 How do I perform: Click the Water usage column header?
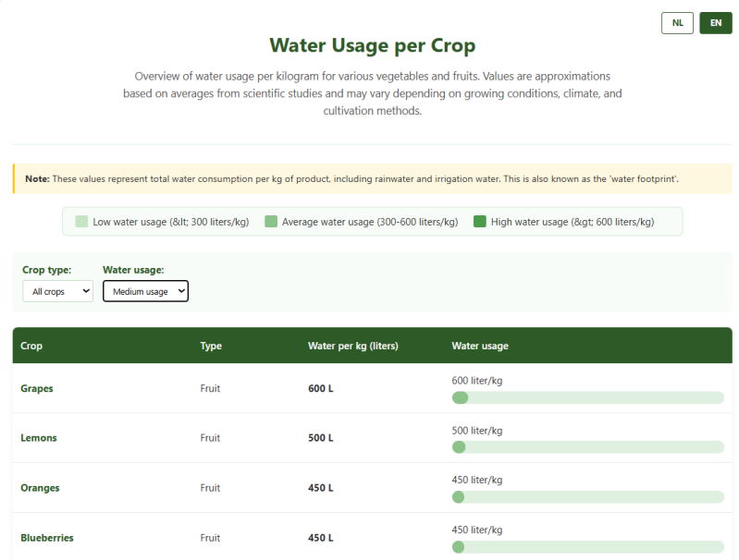click(x=480, y=346)
